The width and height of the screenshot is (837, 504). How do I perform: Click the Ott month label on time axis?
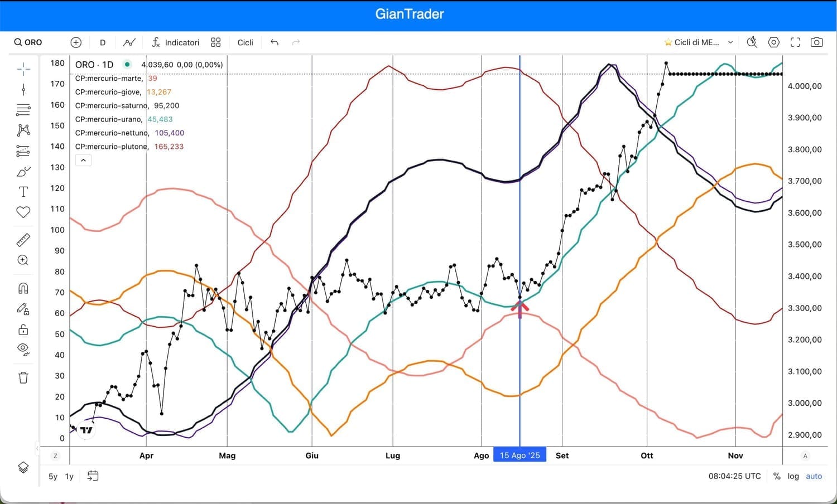[x=647, y=455]
